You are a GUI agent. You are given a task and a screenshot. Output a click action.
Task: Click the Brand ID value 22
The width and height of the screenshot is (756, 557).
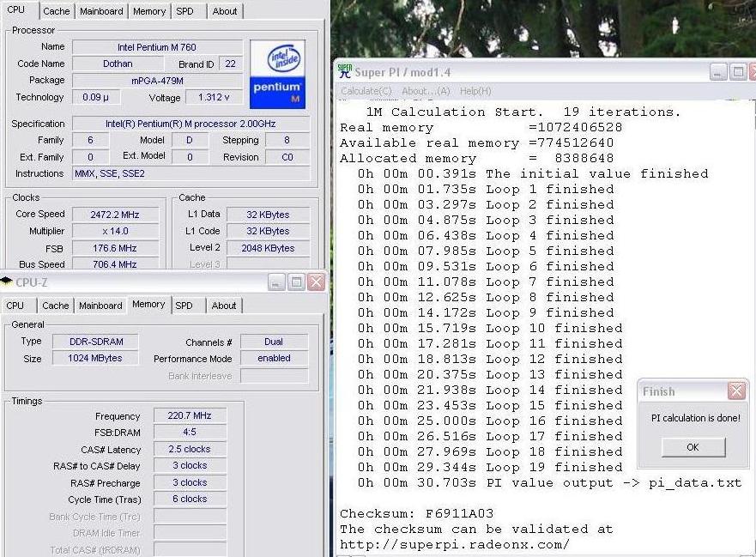[x=231, y=64]
